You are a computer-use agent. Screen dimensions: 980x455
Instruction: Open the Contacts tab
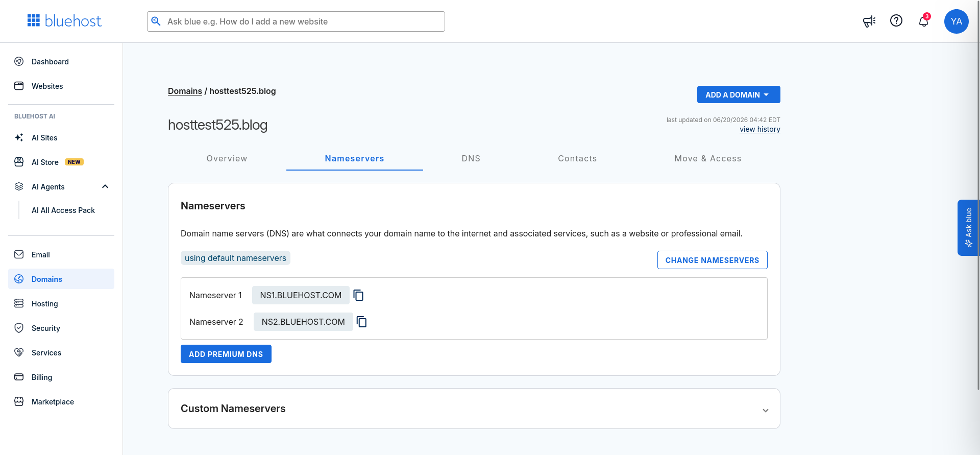(x=577, y=158)
